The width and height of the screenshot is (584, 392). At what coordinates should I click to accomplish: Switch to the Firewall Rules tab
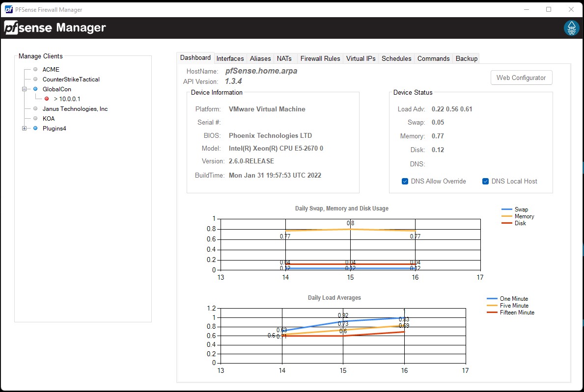pos(320,58)
